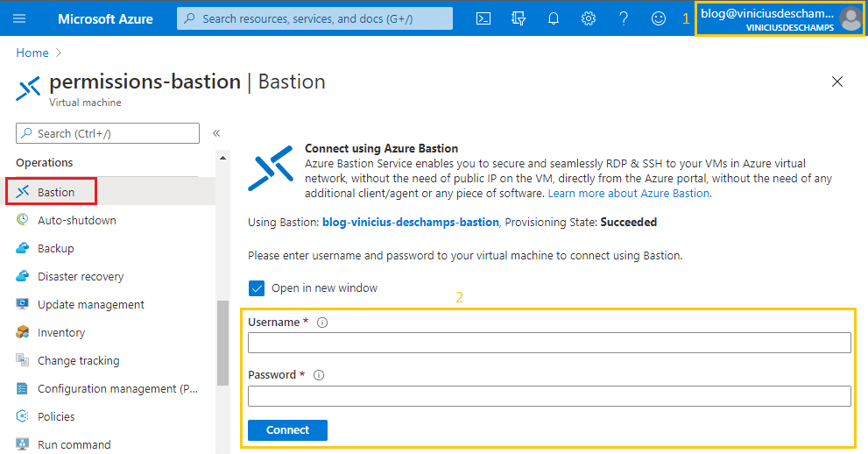
Task: Click the Password info icon
Action: [x=319, y=375]
